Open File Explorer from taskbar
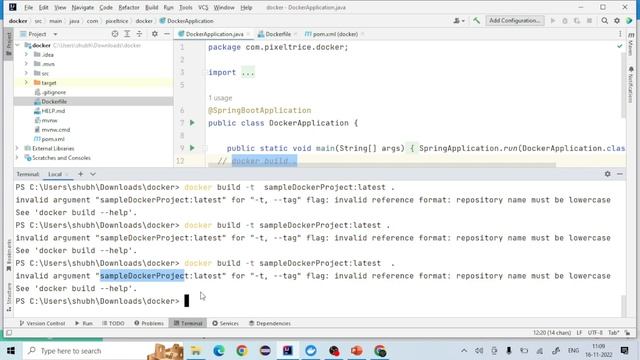640x360 pixels. (196, 351)
